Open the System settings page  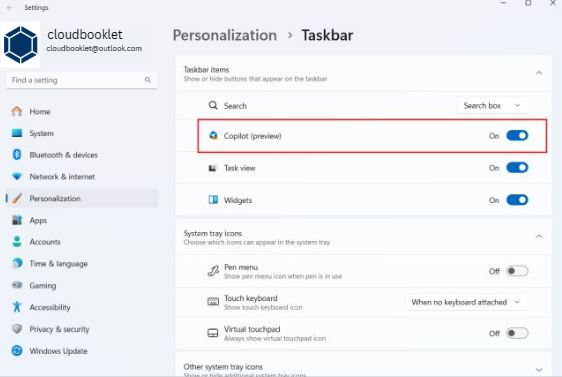(82, 133)
